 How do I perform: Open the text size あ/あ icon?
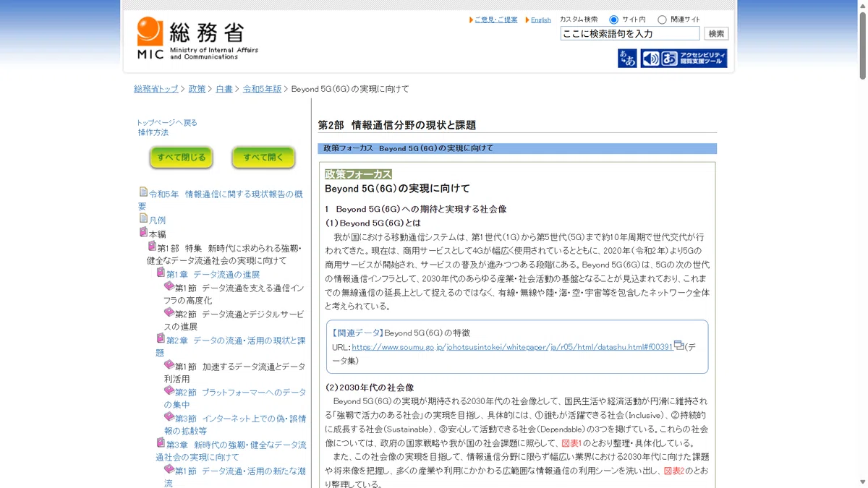pyautogui.click(x=627, y=59)
